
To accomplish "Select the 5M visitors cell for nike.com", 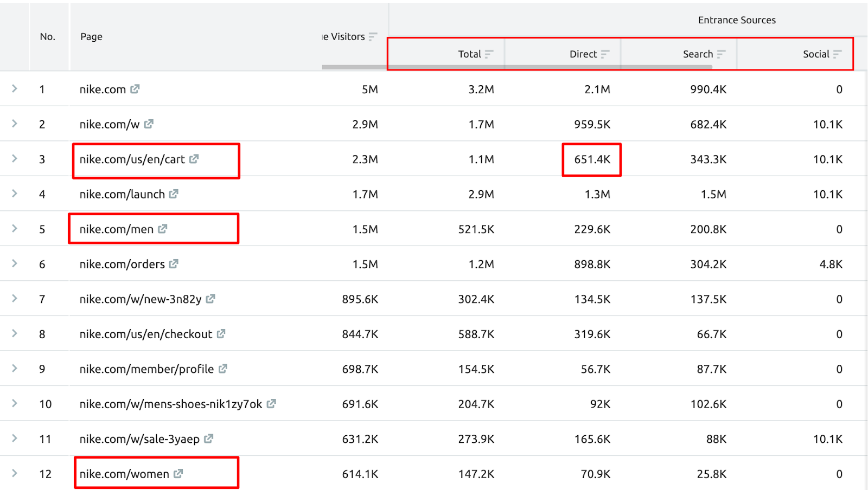I will (x=370, y=89).
